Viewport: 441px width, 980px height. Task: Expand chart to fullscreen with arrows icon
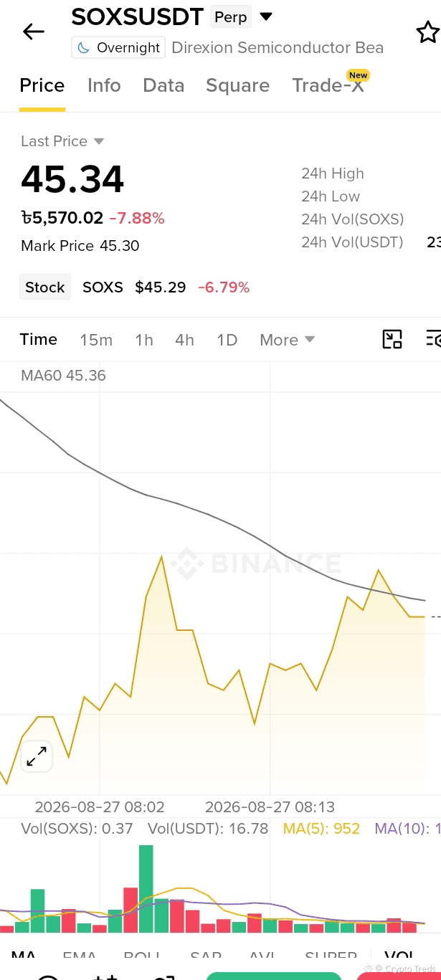(x=37, y=756)
